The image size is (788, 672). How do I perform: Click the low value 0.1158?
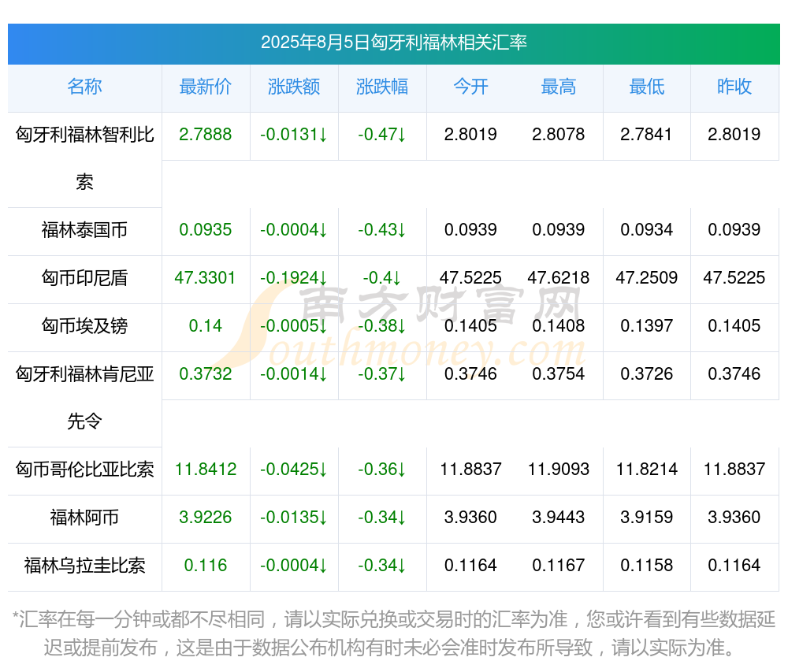pos(646,566)
